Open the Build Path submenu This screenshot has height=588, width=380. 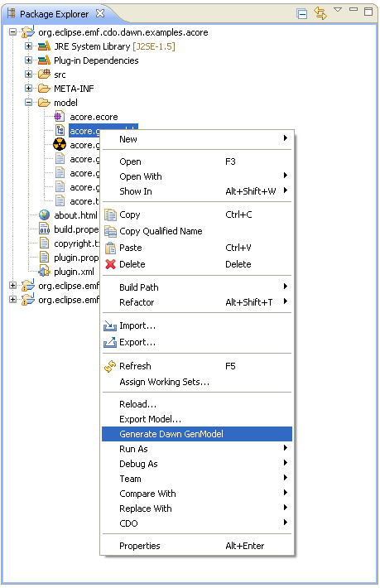[197, 287]
